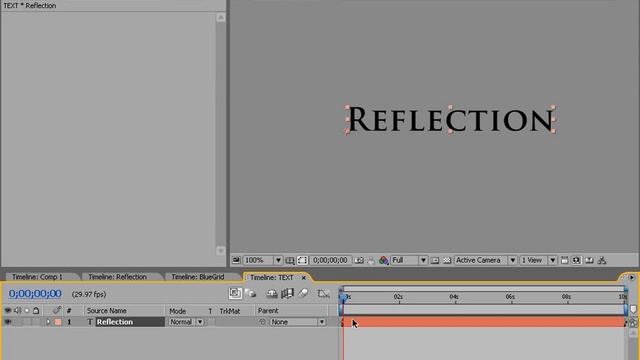Click the Reflection layer duration bar
The width and height of the screenshot is (640, 360).
coord(484,322)
